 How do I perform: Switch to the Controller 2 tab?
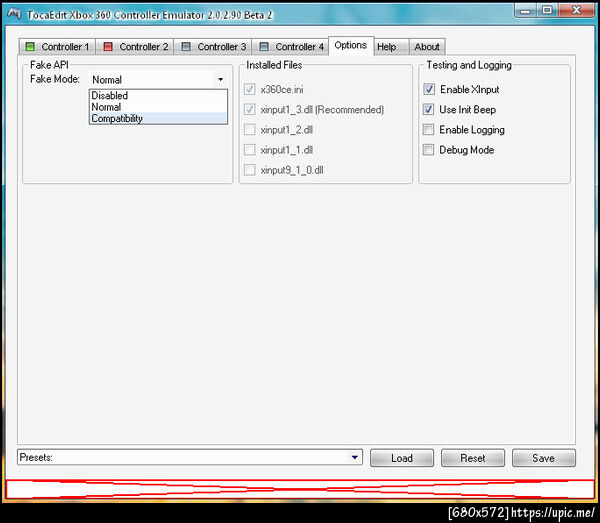pos(135,47)
